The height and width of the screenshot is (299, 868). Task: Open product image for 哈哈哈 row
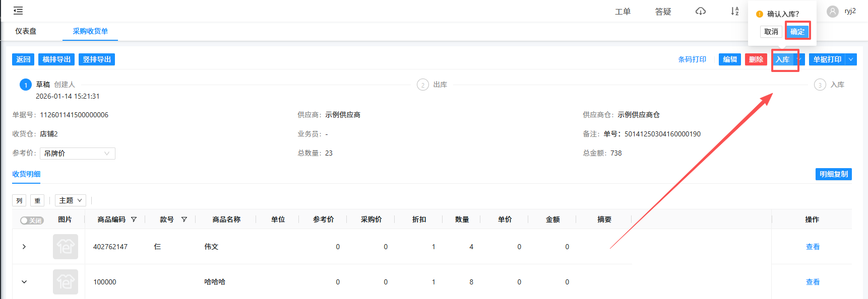click(x=66, y=282)
